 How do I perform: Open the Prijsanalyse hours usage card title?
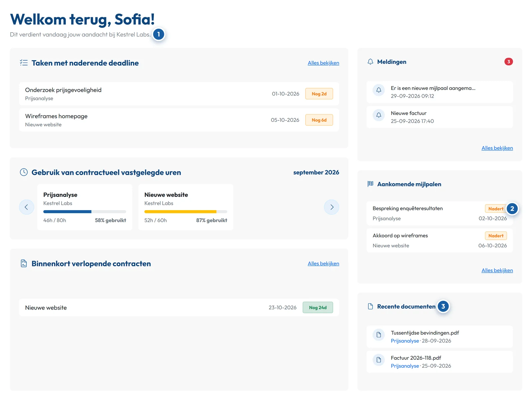pos(60,195)
